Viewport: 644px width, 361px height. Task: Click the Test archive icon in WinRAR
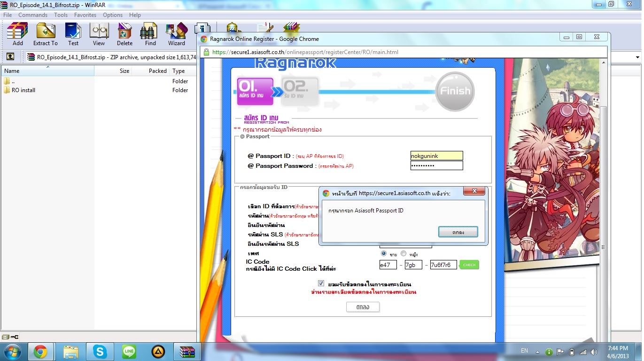click(73, 34)
